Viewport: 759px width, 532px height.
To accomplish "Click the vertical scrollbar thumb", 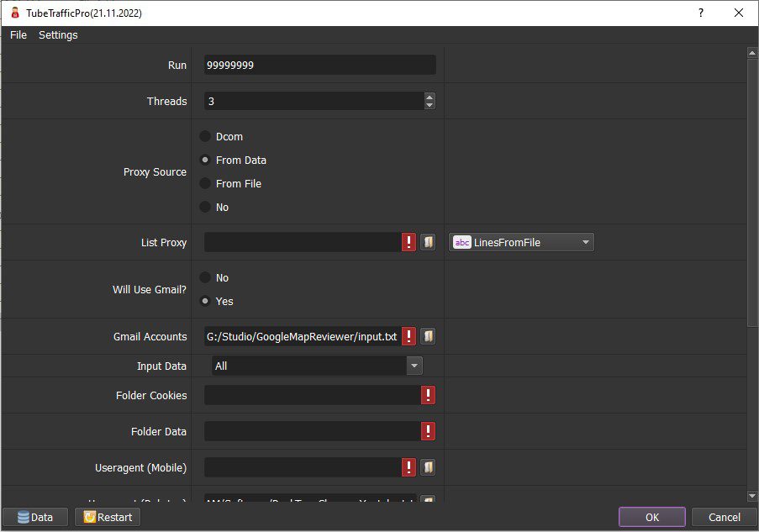I will pyautogui.click(x=752, y=192).
